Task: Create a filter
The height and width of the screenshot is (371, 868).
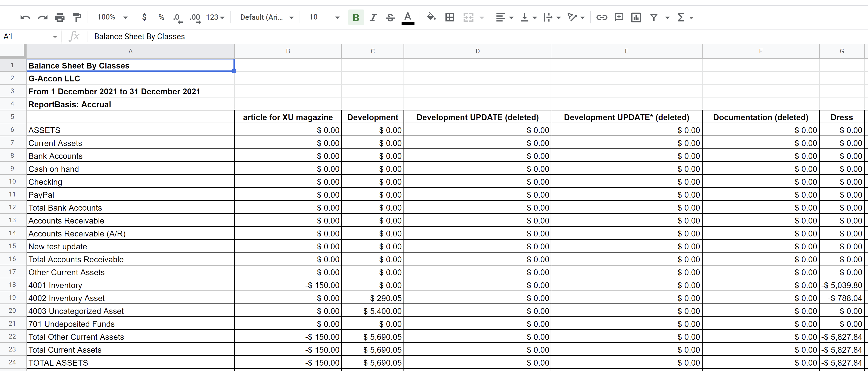Action: pos(654,17)
